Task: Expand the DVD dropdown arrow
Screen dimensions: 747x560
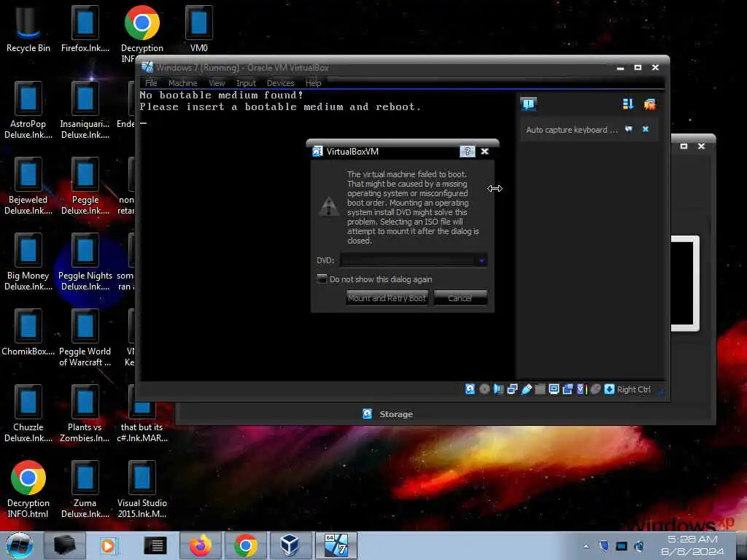Action: [x=481, y=260]
